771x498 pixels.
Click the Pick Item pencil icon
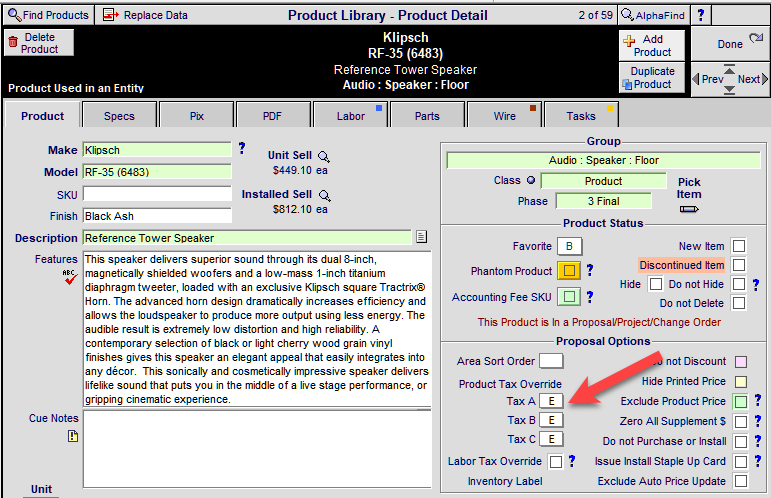(x=689, y=209)
